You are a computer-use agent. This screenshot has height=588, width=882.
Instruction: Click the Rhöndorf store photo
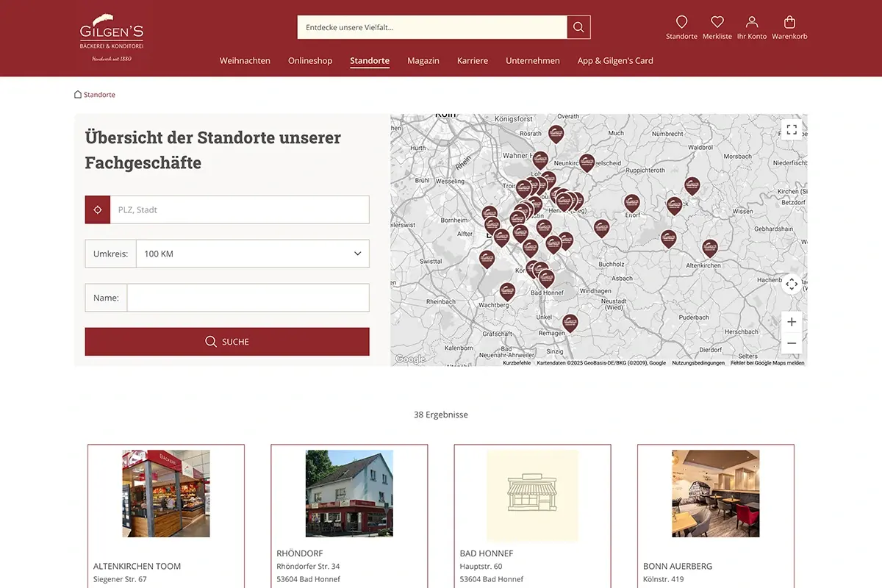(x=348, y=493)
